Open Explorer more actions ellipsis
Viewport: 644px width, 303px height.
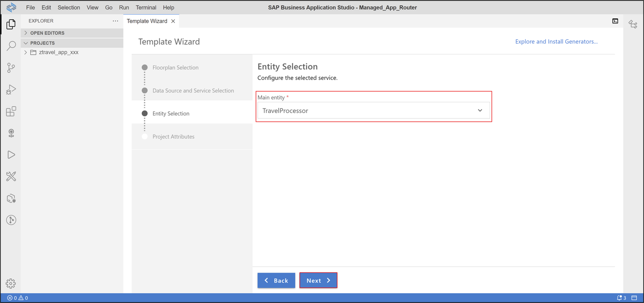point(115,21)
